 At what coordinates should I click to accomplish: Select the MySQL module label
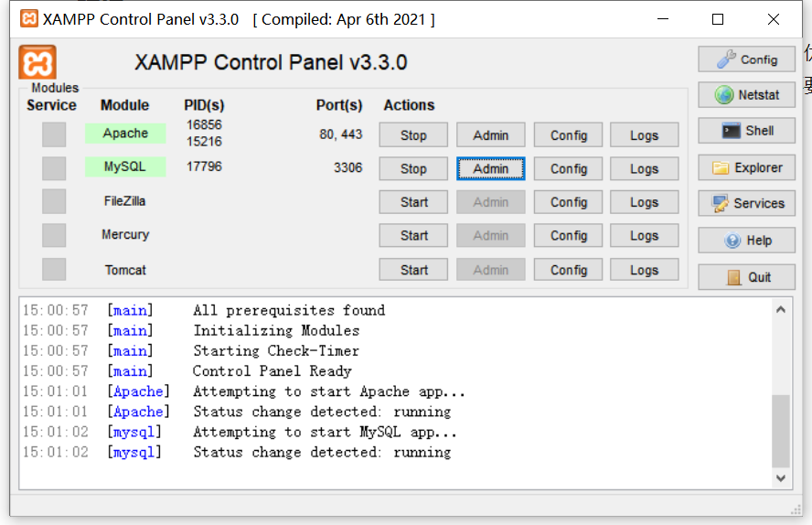tap(125, 166)
